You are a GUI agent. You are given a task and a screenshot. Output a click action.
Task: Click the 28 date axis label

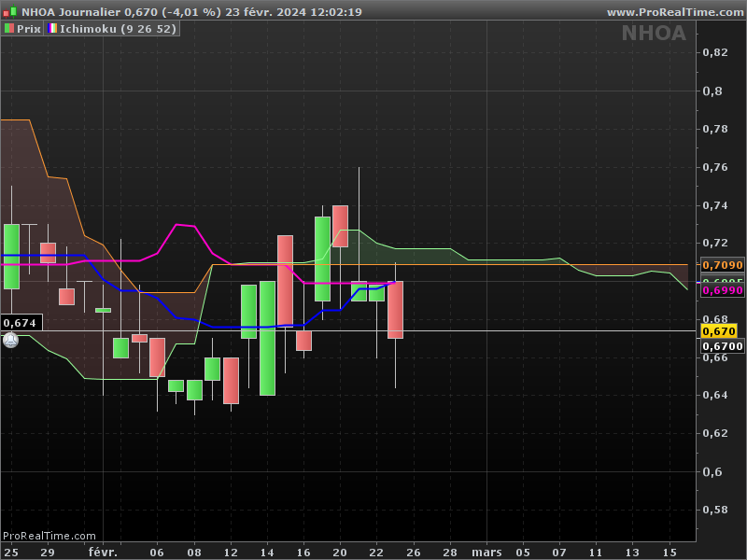[450, 553]
